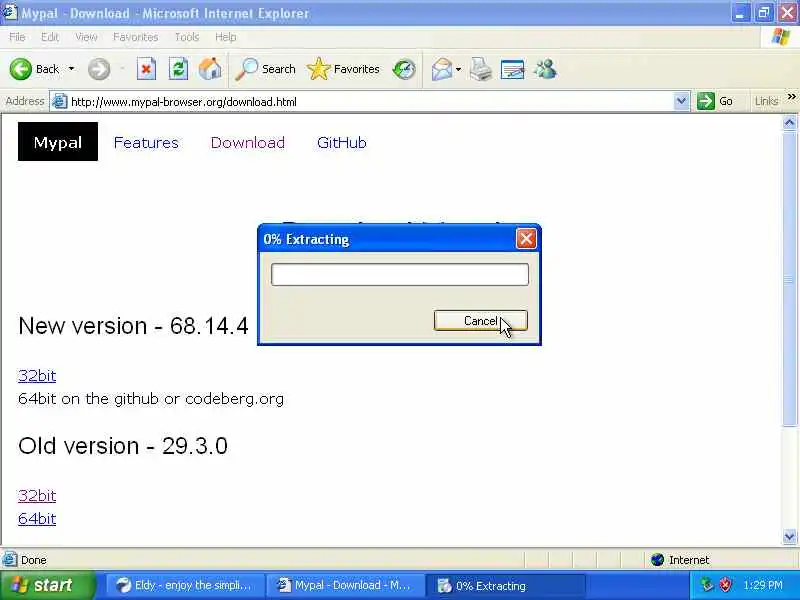Image resolution: width=800 pixels, height=600 pixels.
Task: Click the IE icon in title bar
Action: pyautogui.click(x=9, y=12)
